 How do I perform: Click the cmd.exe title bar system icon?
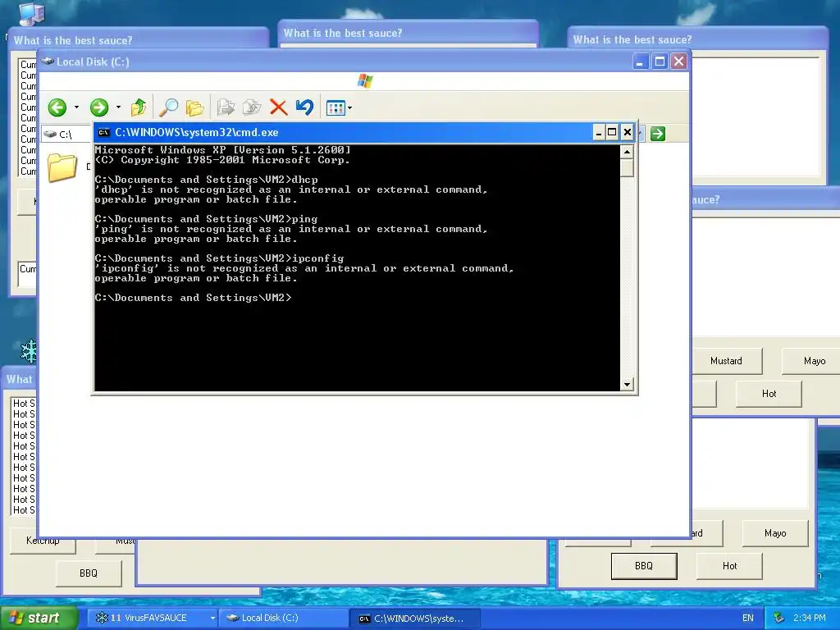click(x=104, y=133)
